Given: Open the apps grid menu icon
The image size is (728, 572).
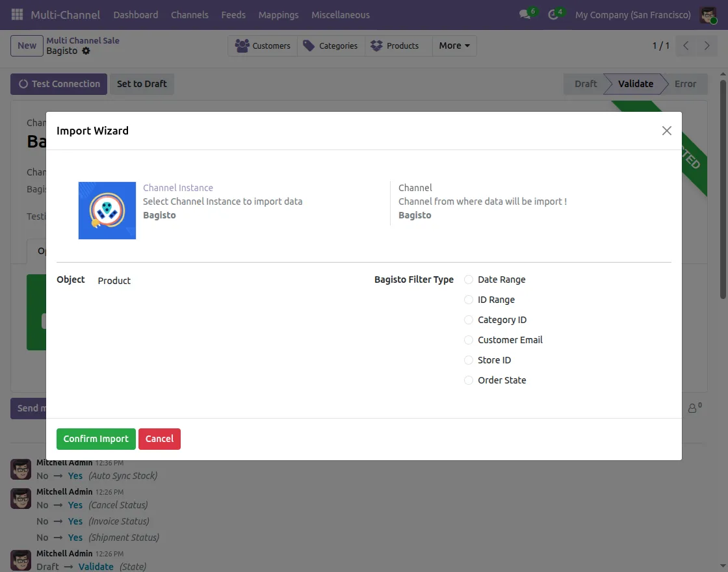Looking at the screenshot, I should [17, 15].
